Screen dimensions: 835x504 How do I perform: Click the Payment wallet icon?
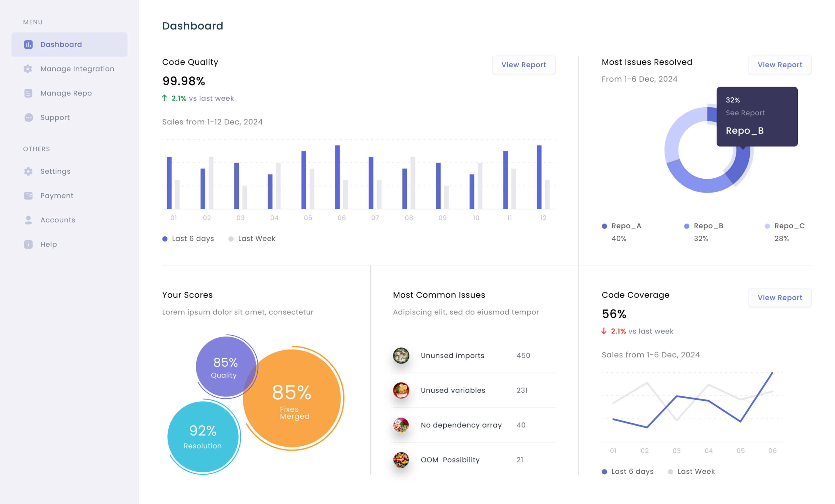click(28, 196)
